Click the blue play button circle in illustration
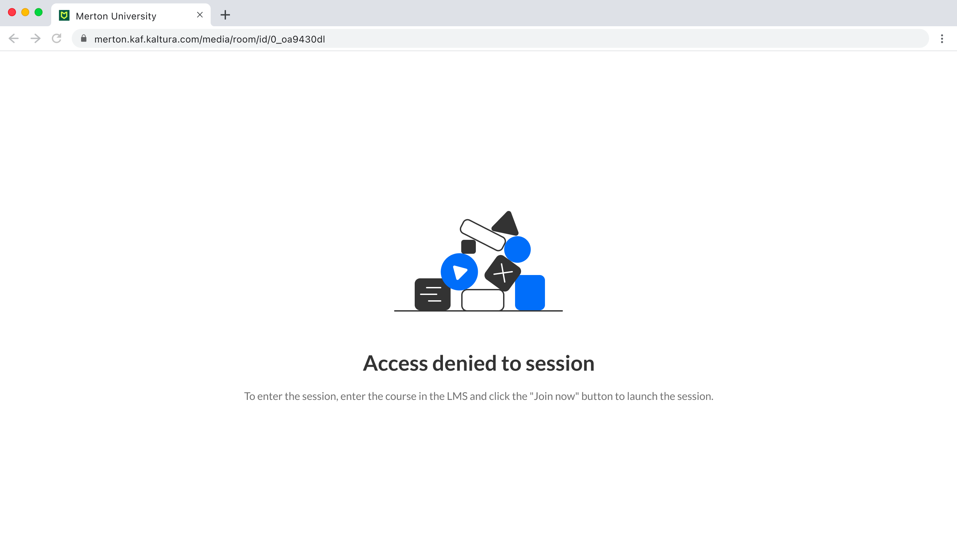This screenshot has height=560, width=957. coord(459,272)
